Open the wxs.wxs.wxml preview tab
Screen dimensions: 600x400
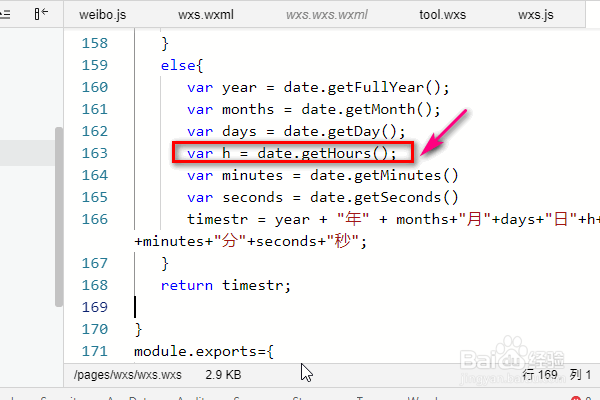pos(326,15)
